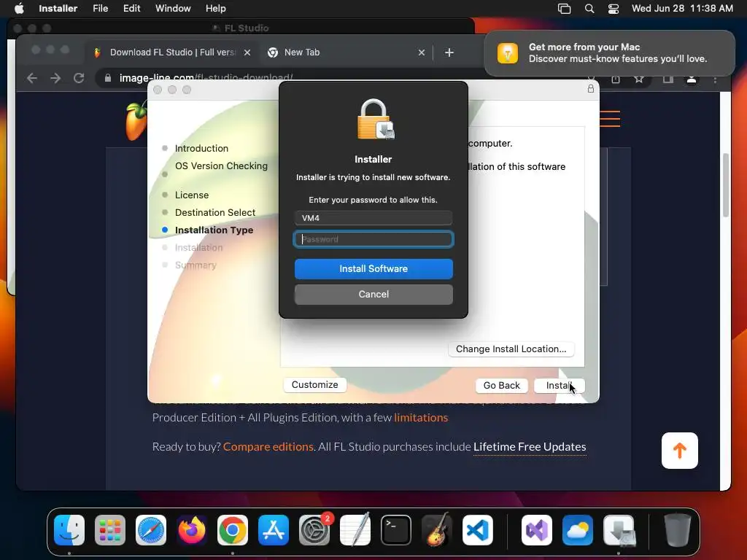Open Safari from the Dock

(151, 530)
